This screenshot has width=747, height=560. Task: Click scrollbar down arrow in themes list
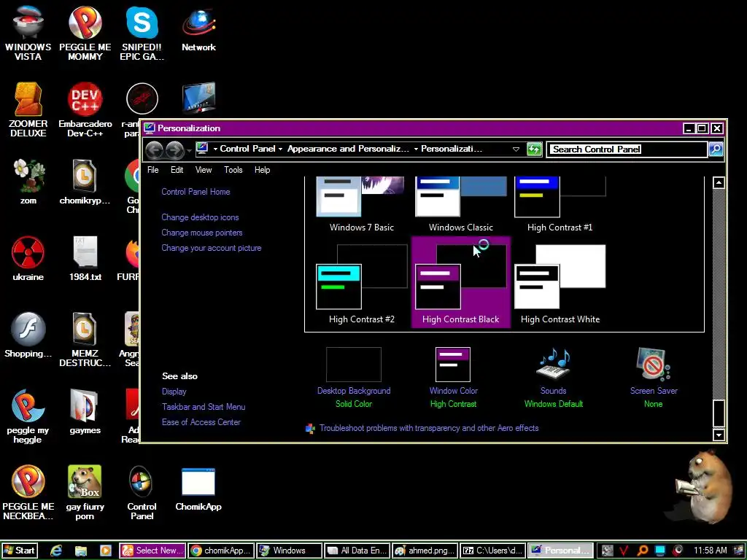coord(719,435)
